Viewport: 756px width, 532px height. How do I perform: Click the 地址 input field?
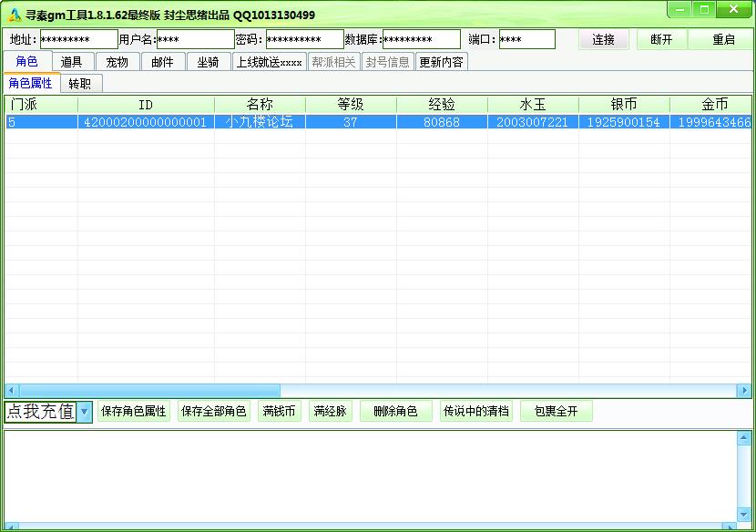point(78,40)
